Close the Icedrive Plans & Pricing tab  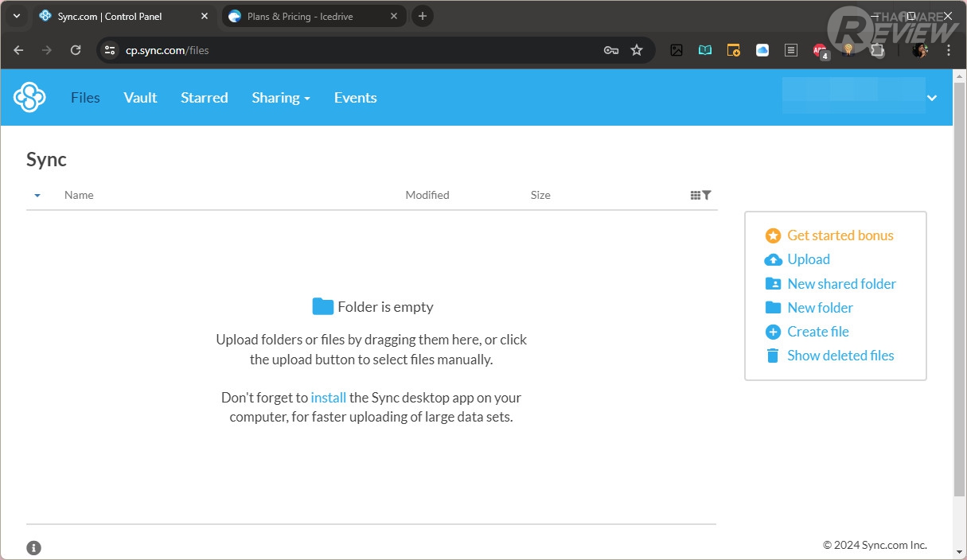(x=394, y=16)
